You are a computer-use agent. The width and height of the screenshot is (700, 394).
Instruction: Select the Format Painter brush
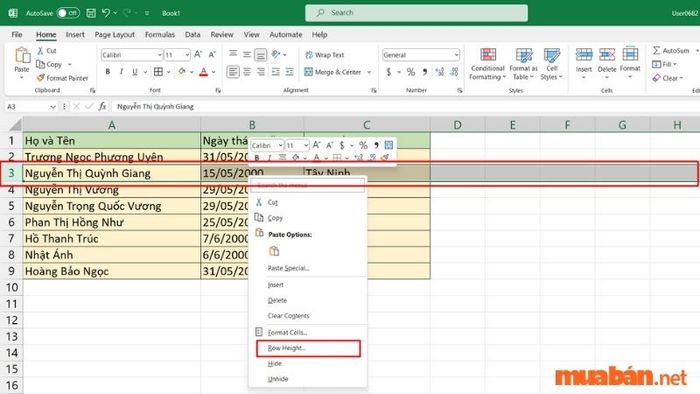point(41,78)
